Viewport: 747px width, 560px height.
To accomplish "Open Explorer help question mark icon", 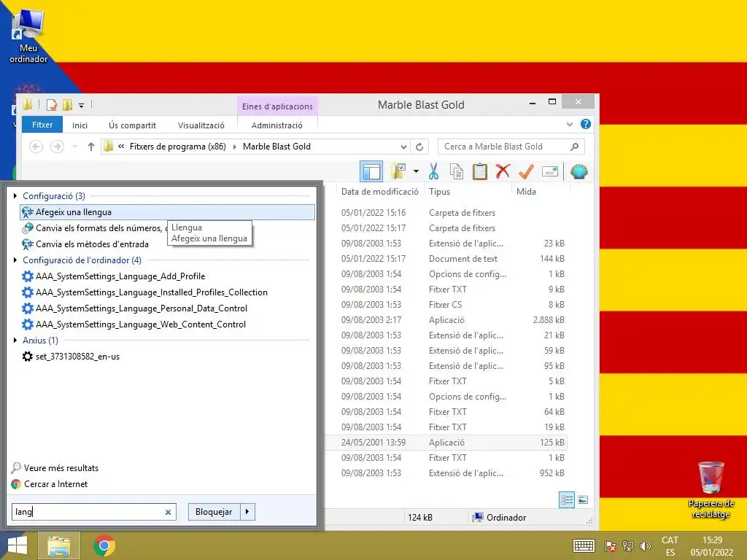I will click(x=586, y=124).
